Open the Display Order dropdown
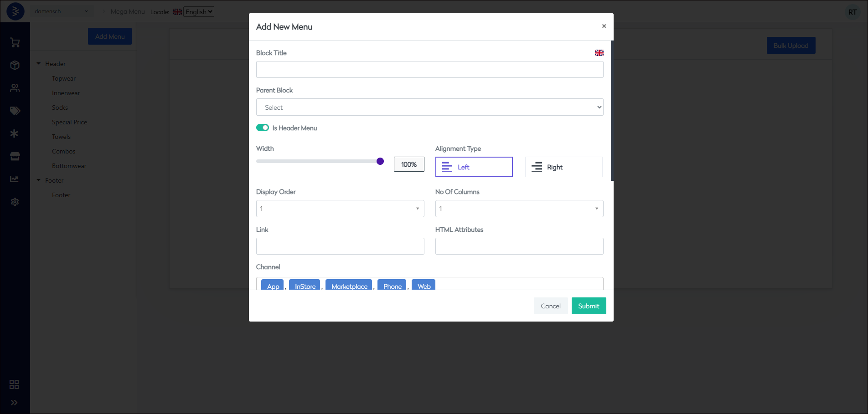Image resolution: width=868 pixels, height=414 pixels. coord(340,209)
